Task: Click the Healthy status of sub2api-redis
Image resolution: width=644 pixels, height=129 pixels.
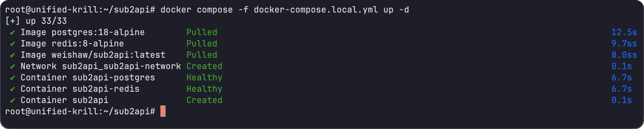Action: (x=204, y=89)
